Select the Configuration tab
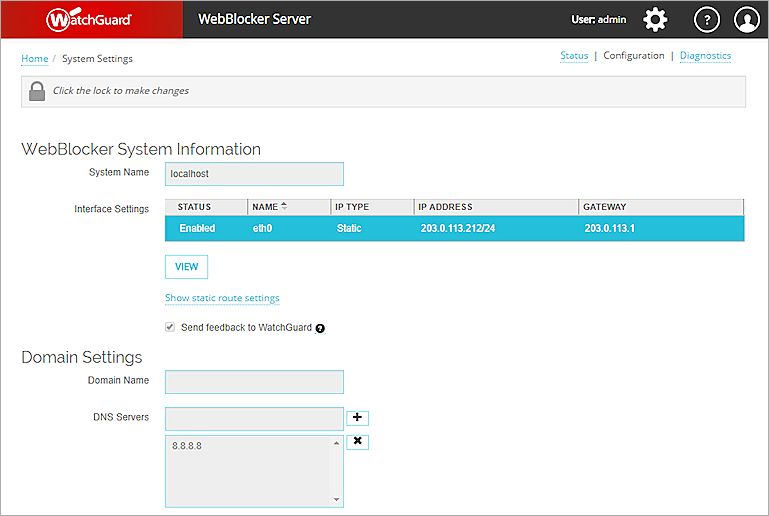The width and height of the screenshot is (769, 516). 634,56
